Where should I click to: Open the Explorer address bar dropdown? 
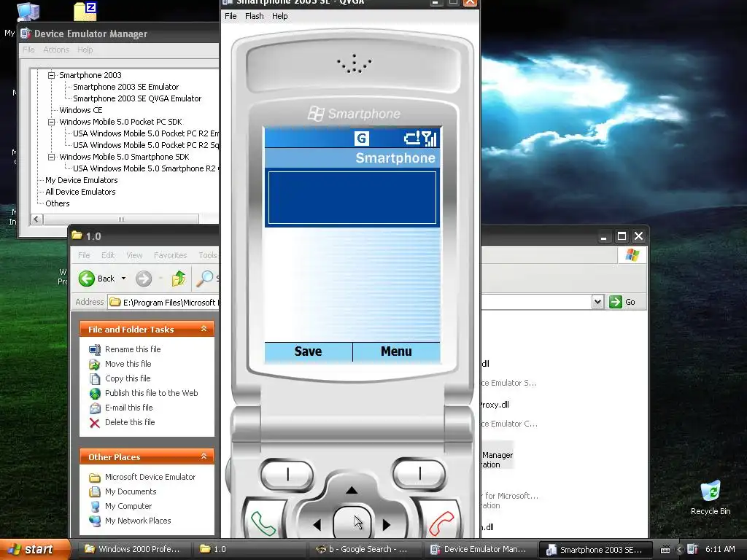598,302
